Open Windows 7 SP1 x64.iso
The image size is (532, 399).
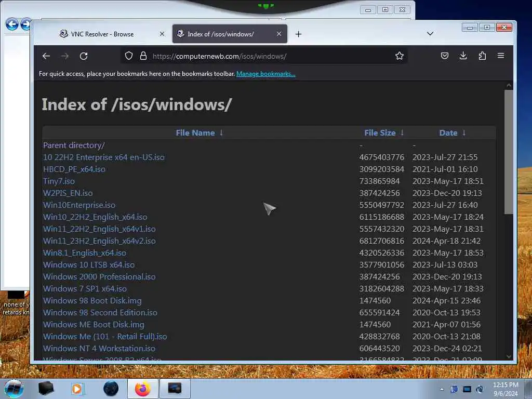(x=85, y=289)
